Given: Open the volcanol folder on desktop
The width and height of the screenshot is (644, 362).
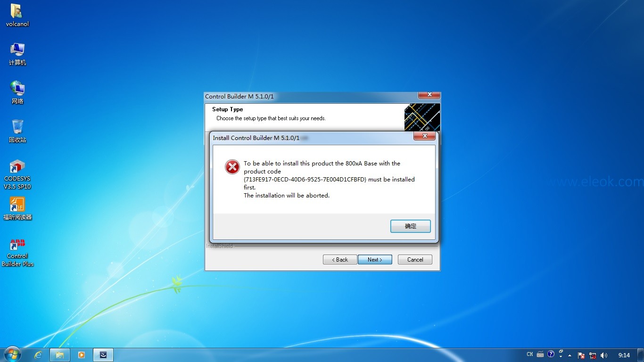Looking at the screenshot, I should coord(17,16).
